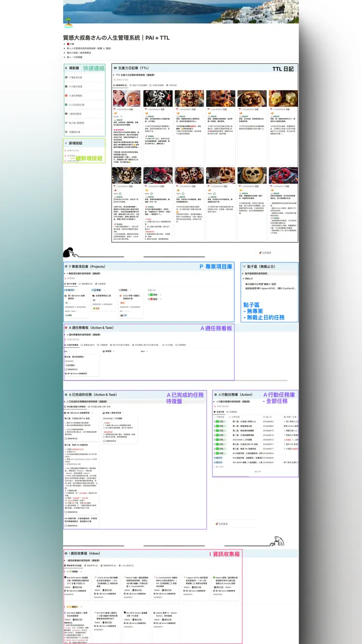Click the island emoji page icon

coord(68,22)
